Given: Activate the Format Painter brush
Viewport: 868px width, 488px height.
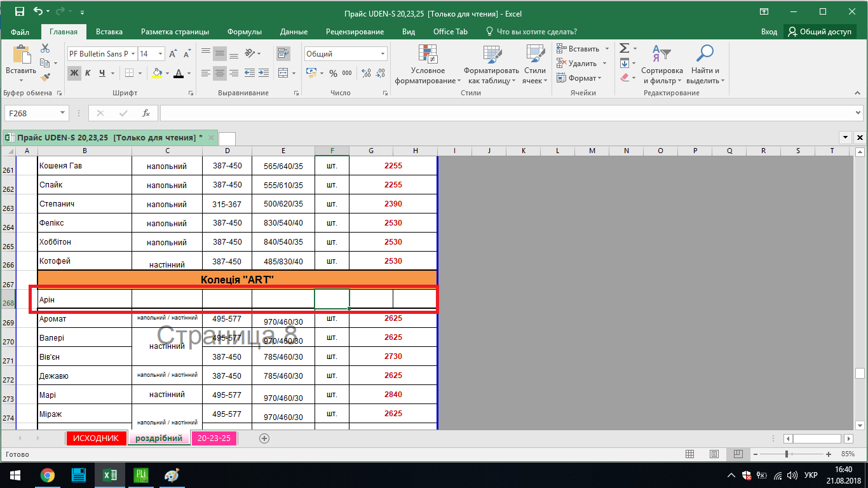Looking at the screenshot, I should 45,77.
